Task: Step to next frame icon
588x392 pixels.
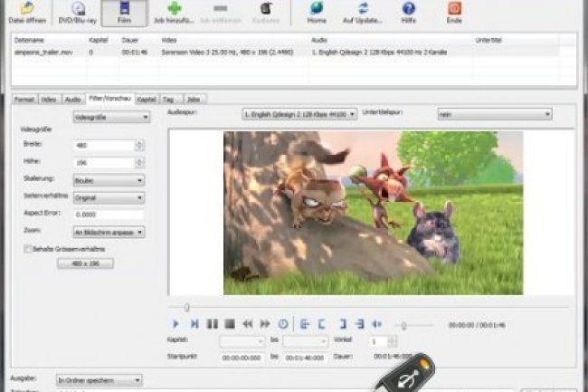Action: click(x=194, y=324)
